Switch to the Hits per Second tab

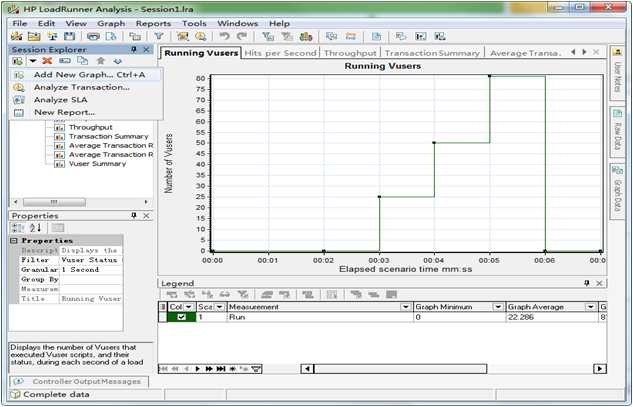tap(280, 53)
